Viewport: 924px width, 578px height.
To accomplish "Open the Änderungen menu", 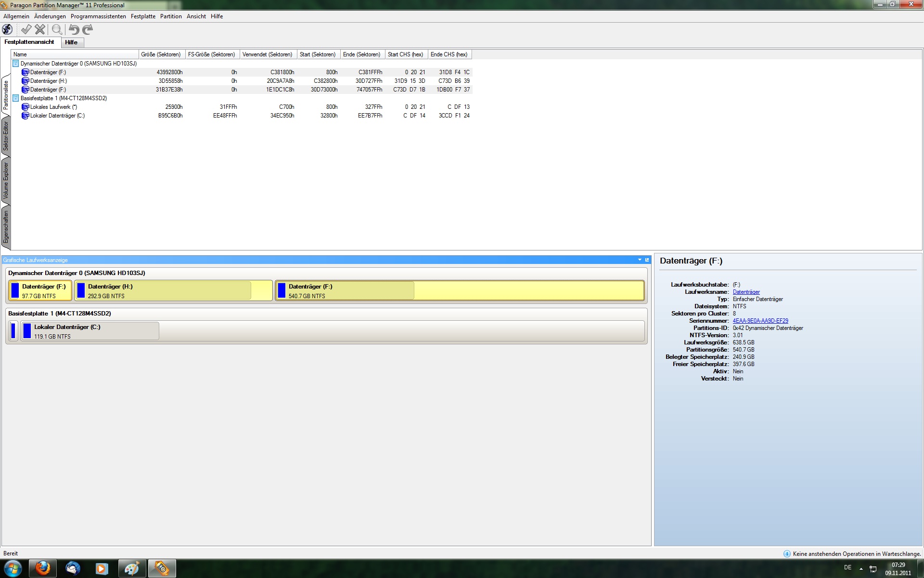I will click(x=50, y=16).
